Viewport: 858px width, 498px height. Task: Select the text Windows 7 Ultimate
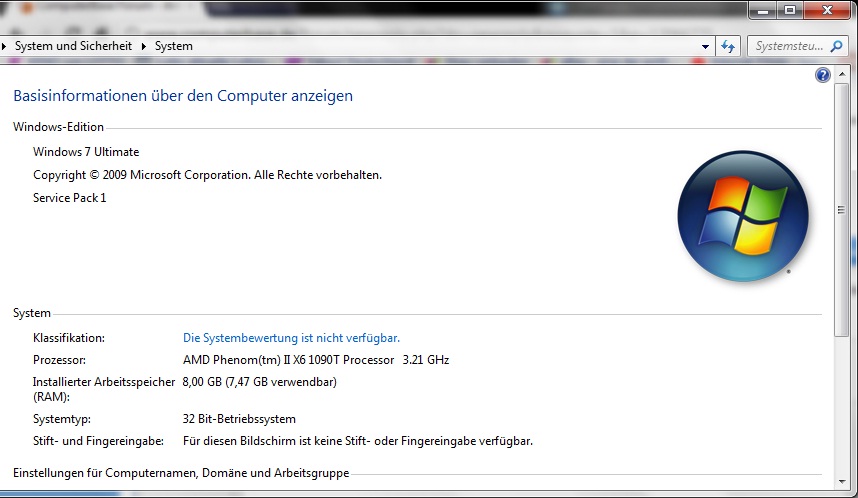pyautogui.click(x=86, y=152)
